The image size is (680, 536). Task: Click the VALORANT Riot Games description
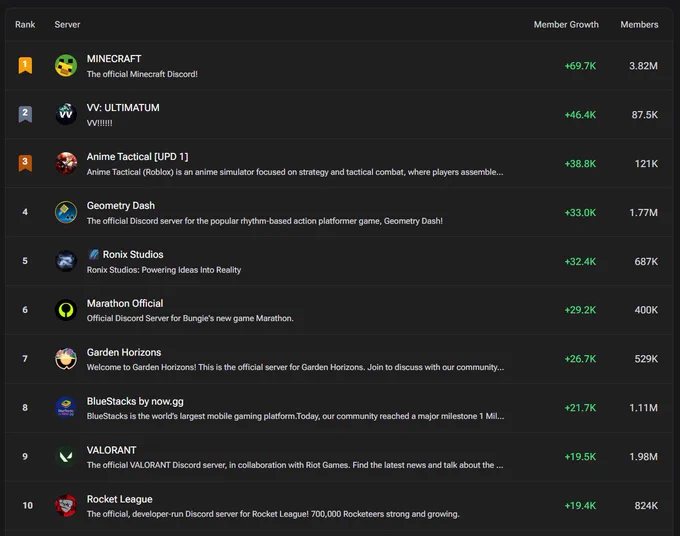tap(295, 465)
